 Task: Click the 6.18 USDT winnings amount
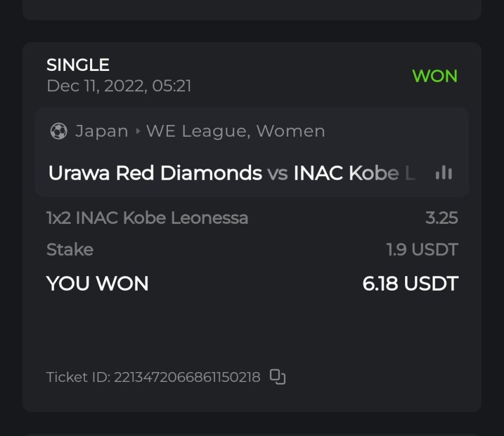click(410, 284)
